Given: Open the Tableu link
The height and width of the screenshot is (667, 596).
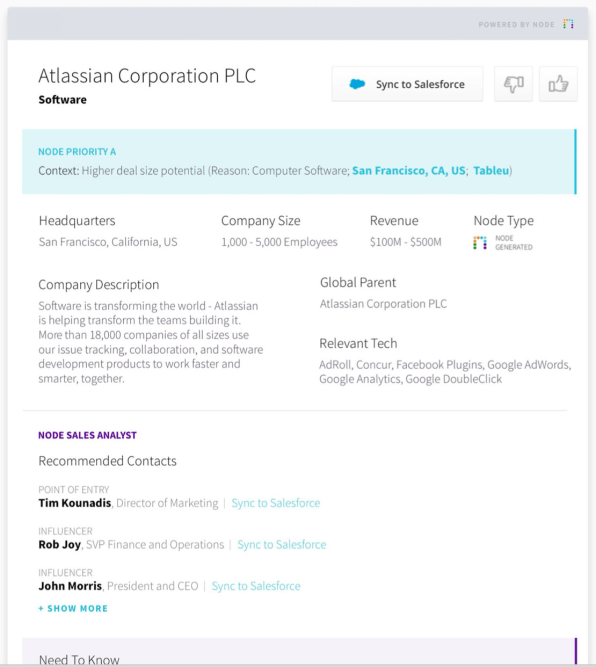Looking at the screenshot, I should pyautogui.click(x=491, y=171).
